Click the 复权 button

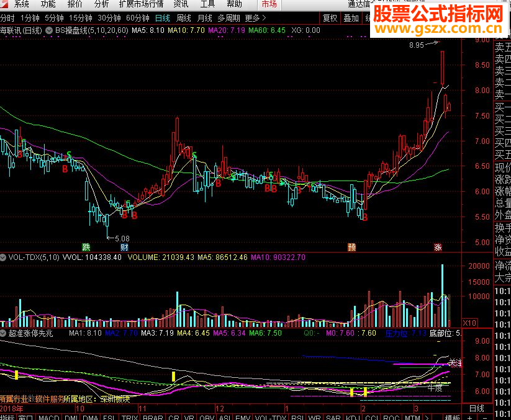[x=330, y=18]
